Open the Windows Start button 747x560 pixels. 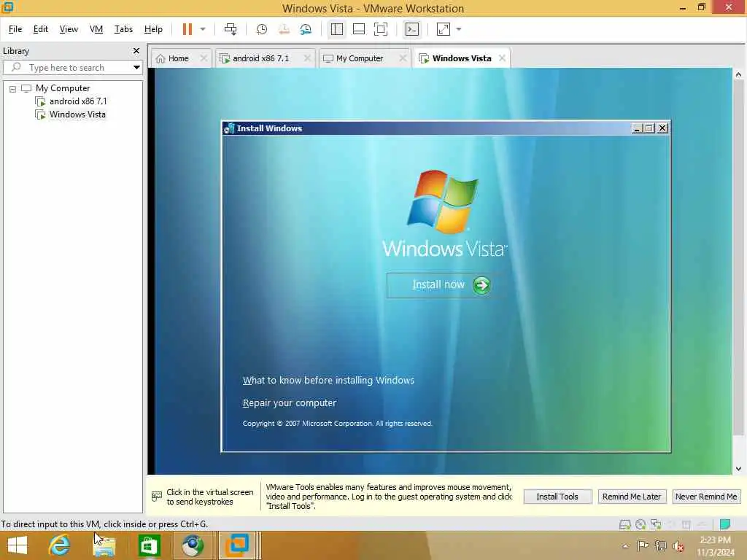coord(18,545)
